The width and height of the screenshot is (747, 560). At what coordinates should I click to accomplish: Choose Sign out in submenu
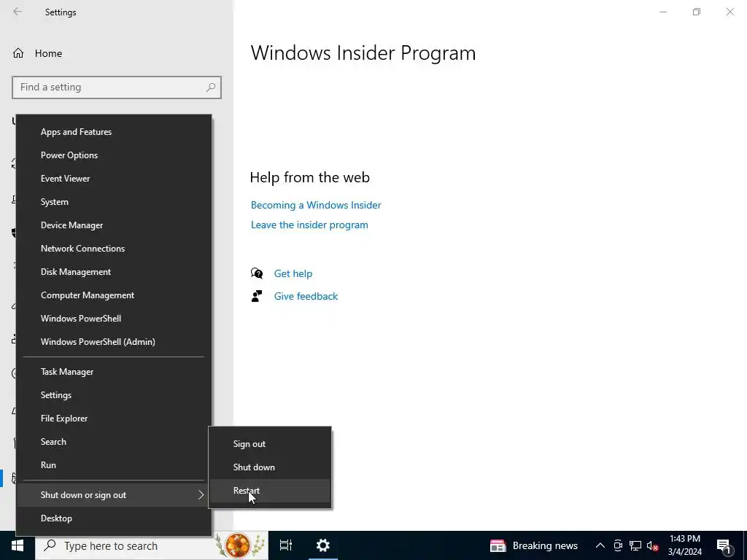coord(270,444)
